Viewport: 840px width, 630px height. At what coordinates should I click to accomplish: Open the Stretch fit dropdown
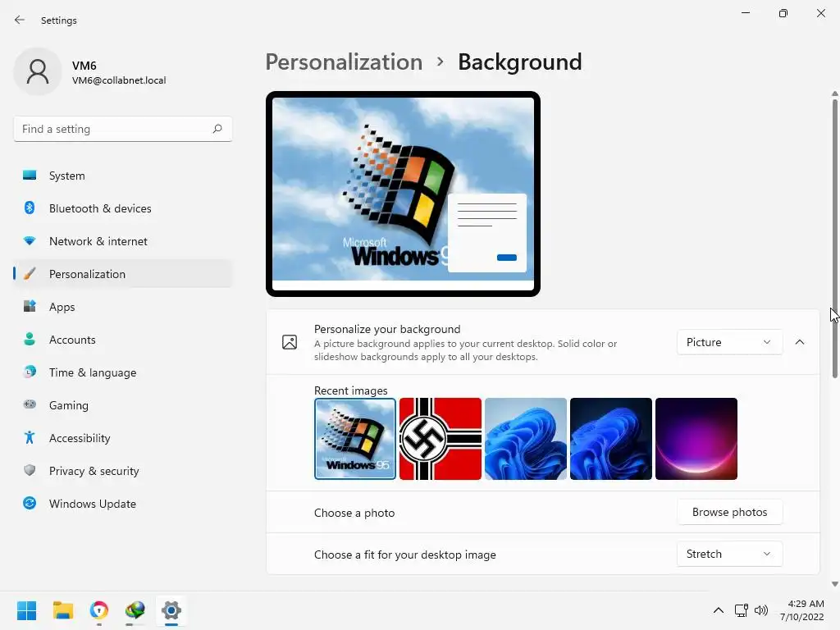point(729,554)
